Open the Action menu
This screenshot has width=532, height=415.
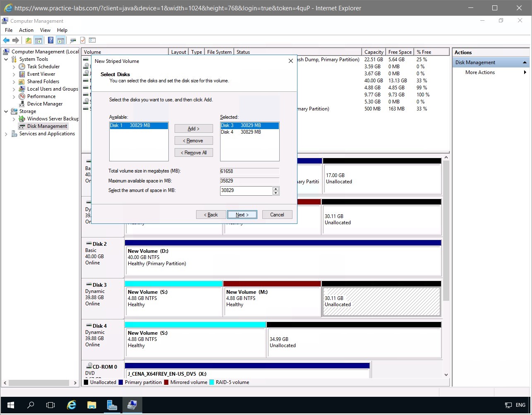point(26,30)
